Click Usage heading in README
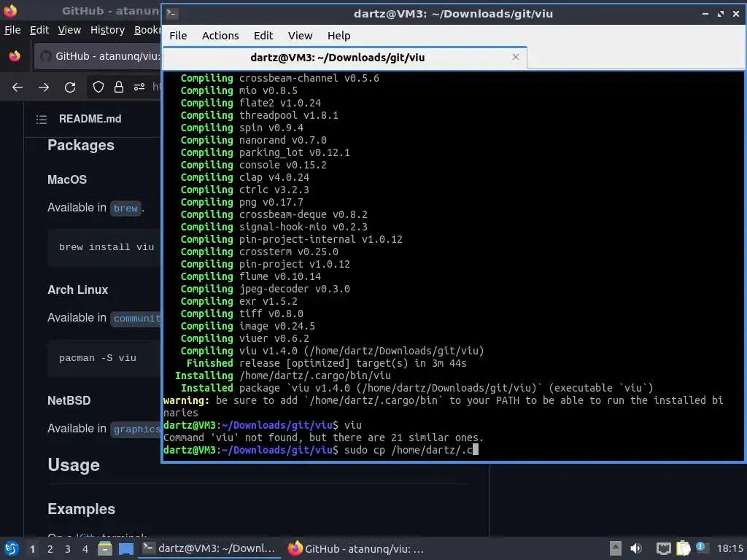The image size is (747, 560). click(x=74, y=464)
